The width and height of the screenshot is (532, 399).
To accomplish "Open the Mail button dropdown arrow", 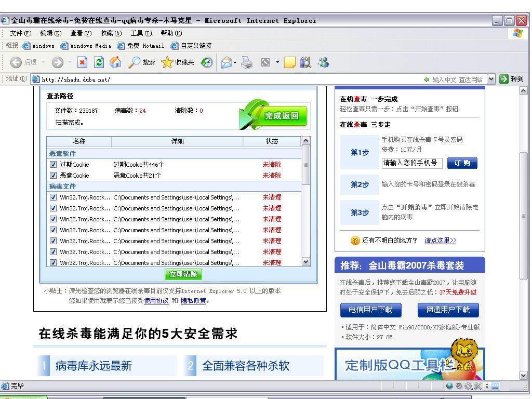I will (235, 62).
